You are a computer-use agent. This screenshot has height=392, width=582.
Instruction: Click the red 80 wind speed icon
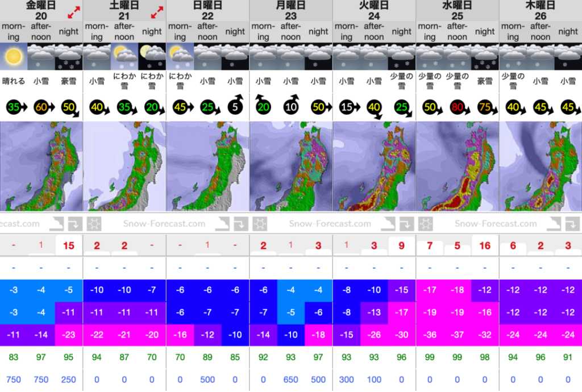tap(458, 107)
